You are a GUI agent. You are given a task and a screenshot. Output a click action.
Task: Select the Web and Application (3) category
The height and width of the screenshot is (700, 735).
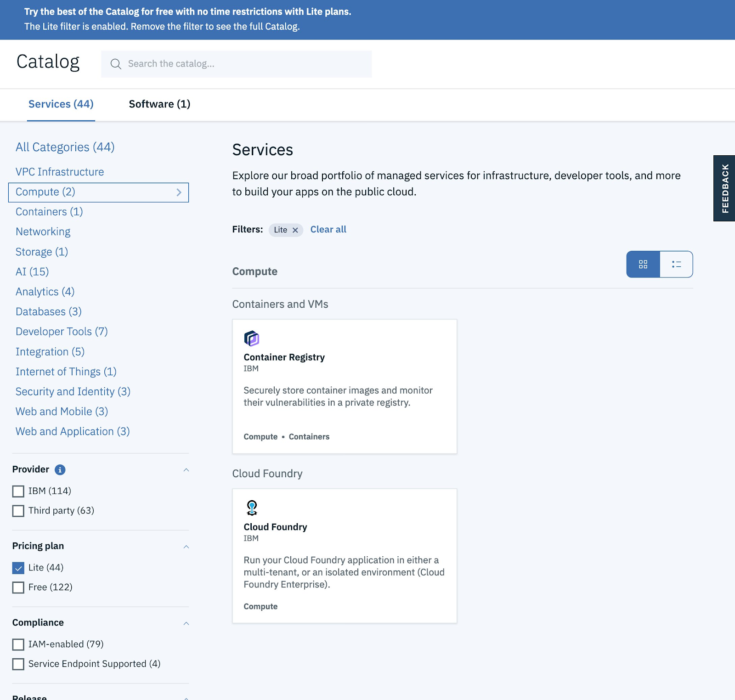coord(73,431)
